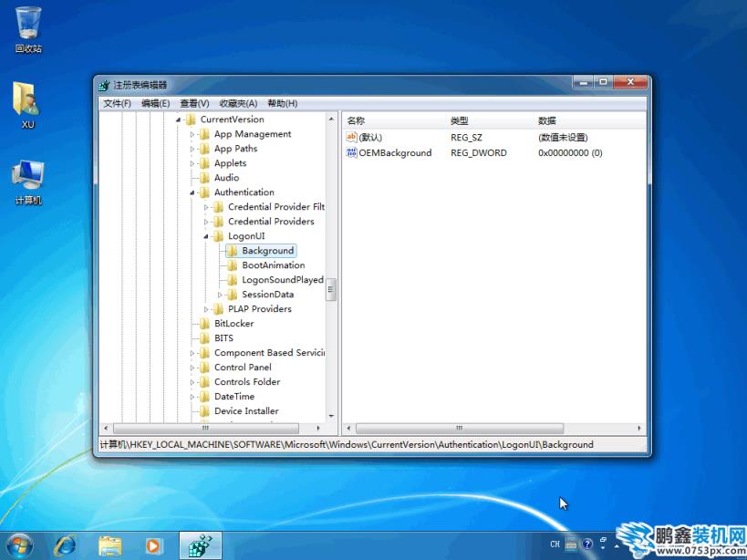This screenshot has height=560, width=747.
Task: Click the Registry Editor taskbar button
Action: click(x=201, y=545)
